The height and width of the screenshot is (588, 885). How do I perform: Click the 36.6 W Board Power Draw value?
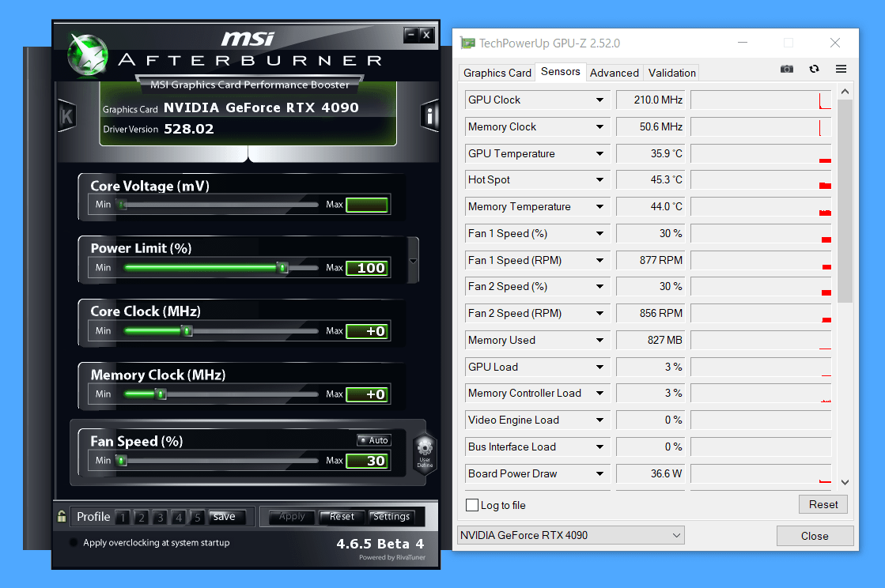650,473
